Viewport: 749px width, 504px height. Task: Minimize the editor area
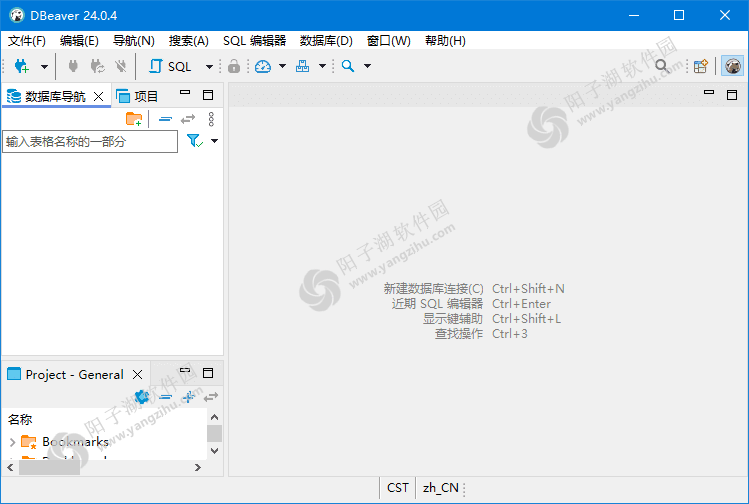(x=709, y=92)
